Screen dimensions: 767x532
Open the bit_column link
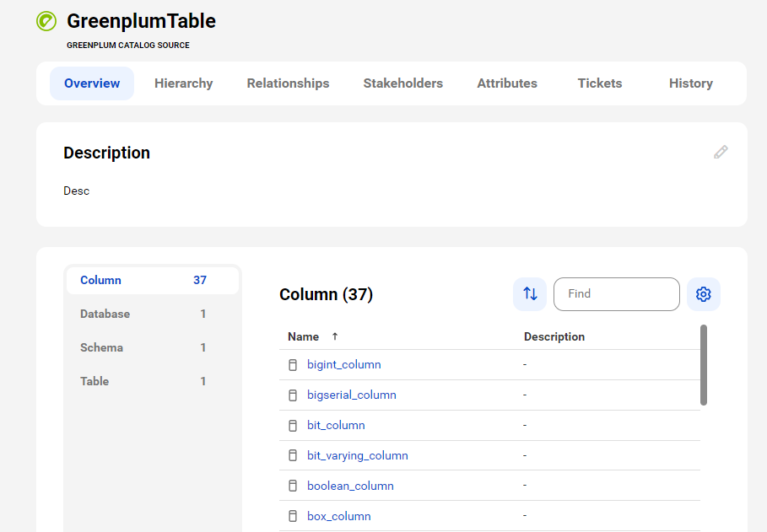(x=336, y=426)
